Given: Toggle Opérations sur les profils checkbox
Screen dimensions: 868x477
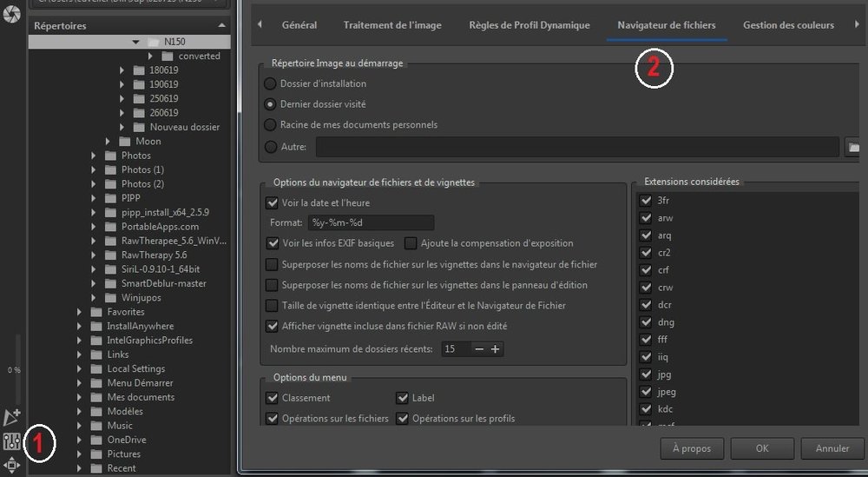Looking at the screenshot, I should coord(402,418).
